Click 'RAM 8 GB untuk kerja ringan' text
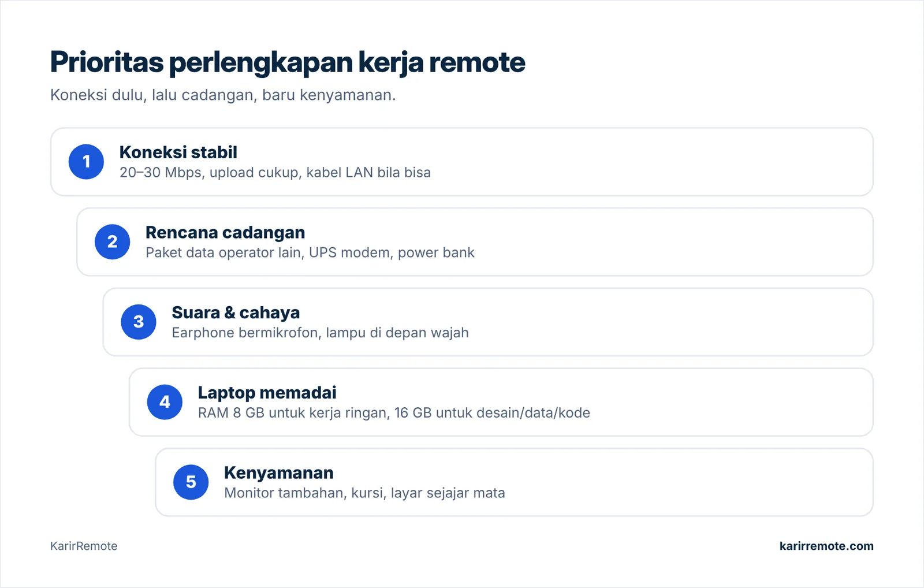 394,413
